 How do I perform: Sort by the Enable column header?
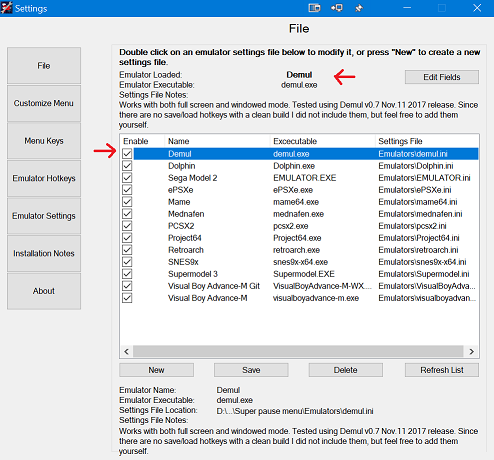pyautogui.click(x=142, y=141)
